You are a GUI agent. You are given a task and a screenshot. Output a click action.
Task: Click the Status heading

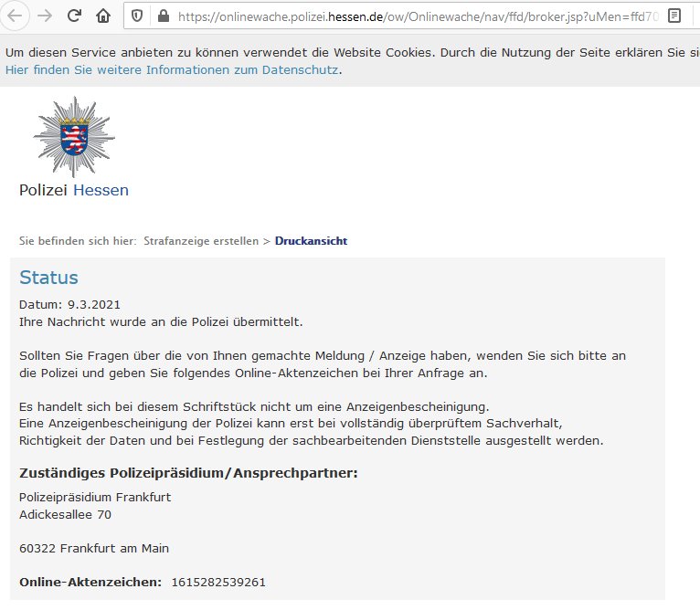coord(48,278)
